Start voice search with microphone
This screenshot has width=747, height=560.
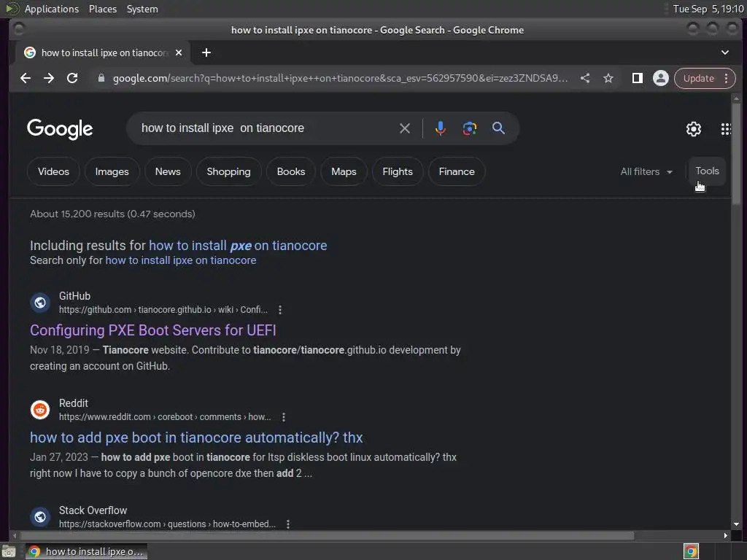coord(441,128)
